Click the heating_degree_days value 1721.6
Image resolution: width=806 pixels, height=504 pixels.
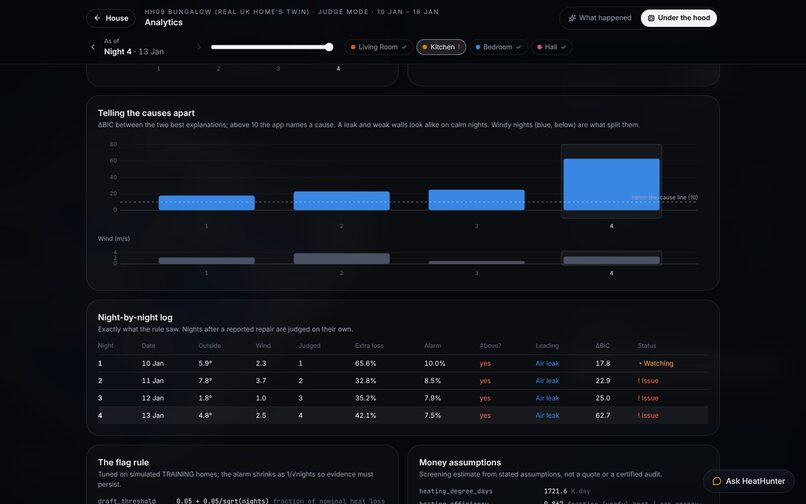pyautogui.click(x=555, y=491)
